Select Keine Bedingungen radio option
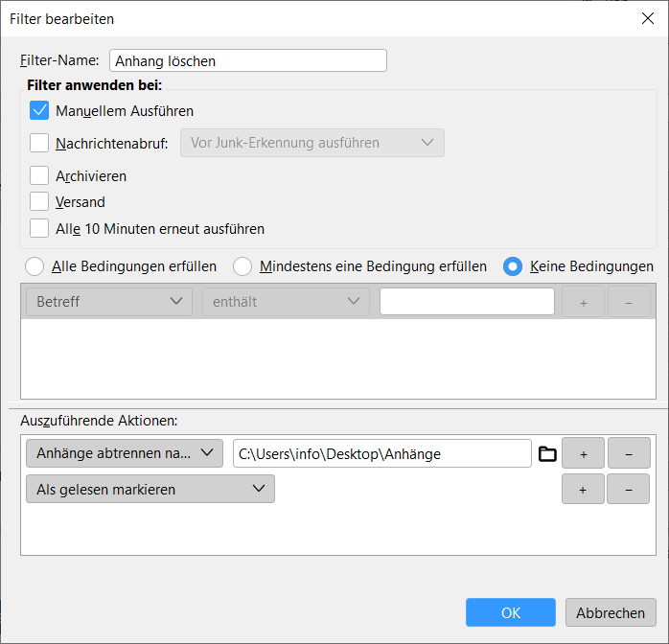The height and width of the screenshot is (644, 669). click(x=513, y=266)
